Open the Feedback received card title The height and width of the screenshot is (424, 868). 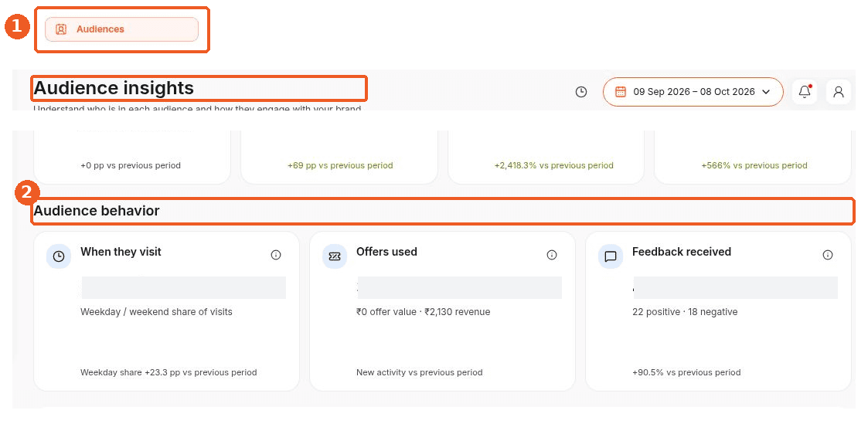[x=682, y=252]
